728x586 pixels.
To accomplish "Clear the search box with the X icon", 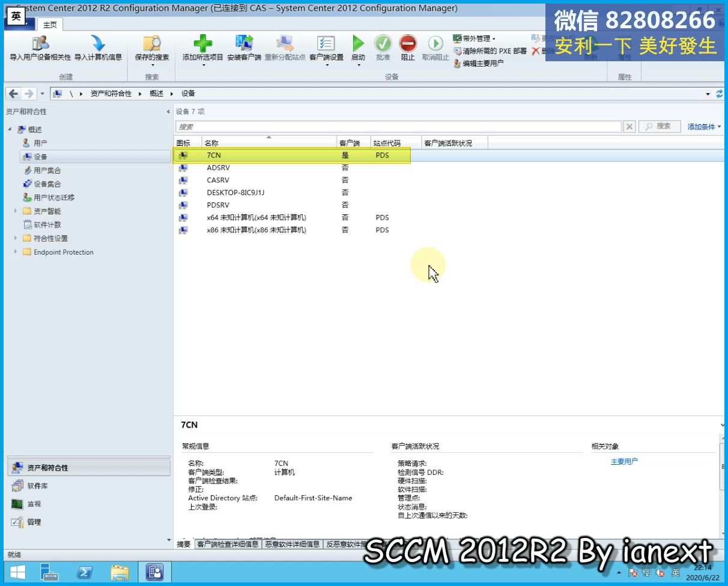I will tap(629, 127).
